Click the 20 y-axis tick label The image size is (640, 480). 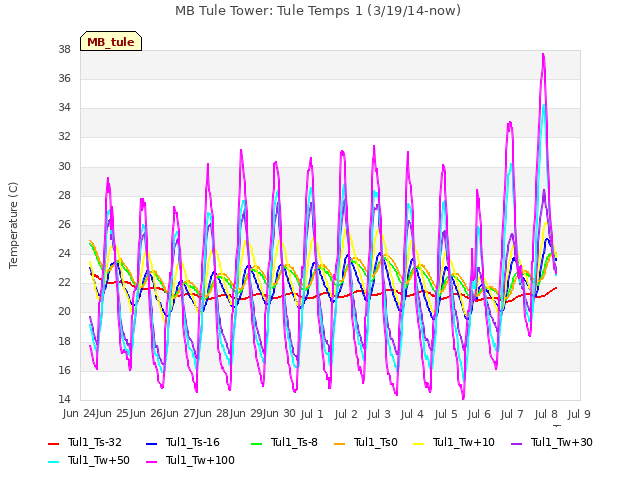pos(64,311)
